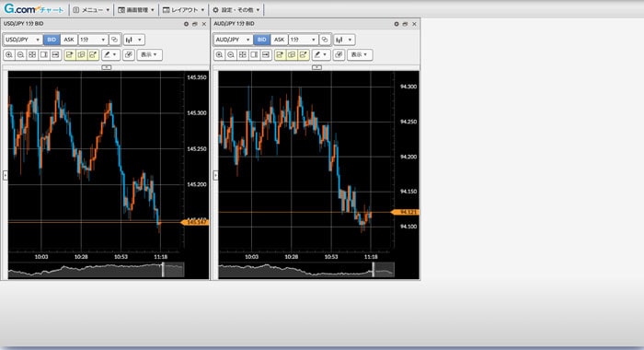644x350 pixels.
Task: Zoom out on the USD/JPY chart
Action: click(x=20, y=54)
